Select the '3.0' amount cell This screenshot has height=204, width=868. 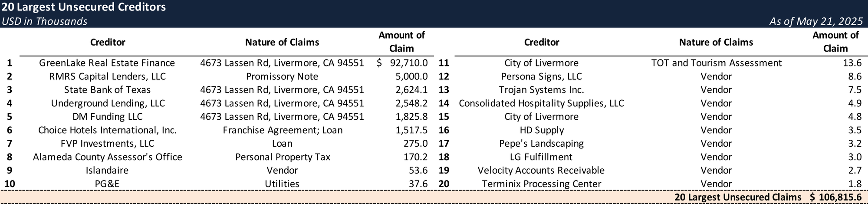click(855, 157)
